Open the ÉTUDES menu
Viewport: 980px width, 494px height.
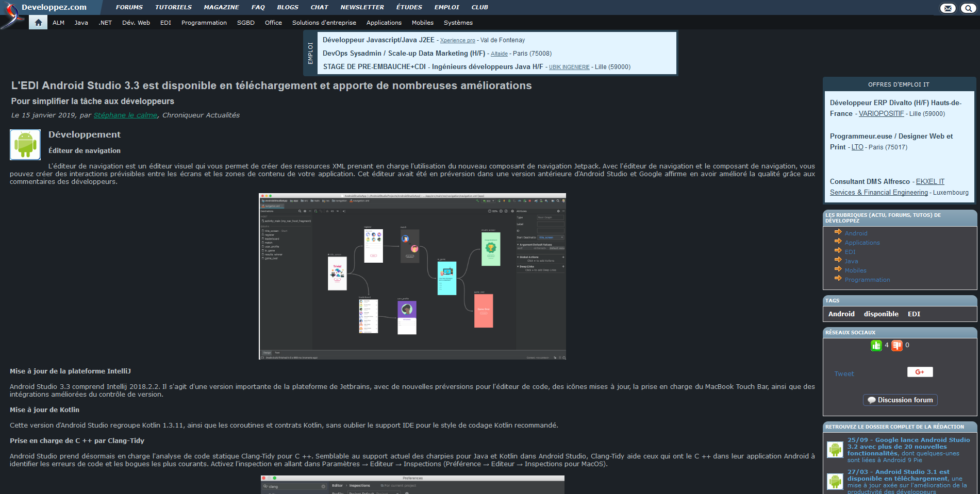click(x=409, y=7)
